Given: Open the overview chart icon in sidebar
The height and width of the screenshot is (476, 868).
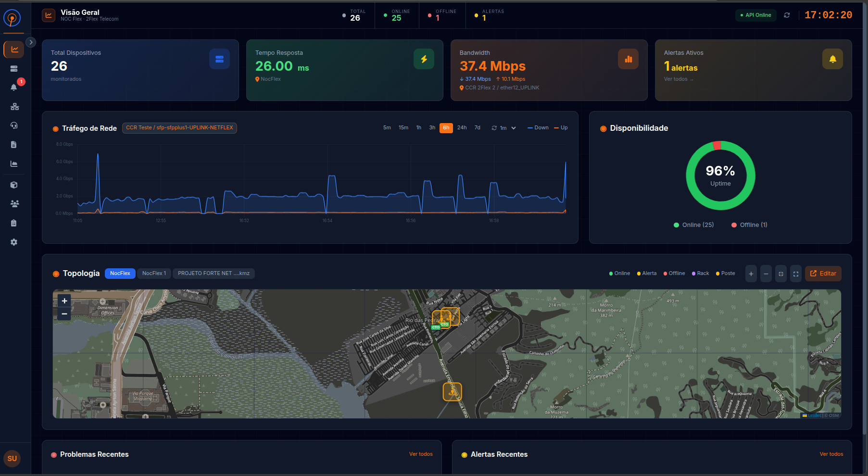Looking at the screenshot, I should pyautogui.click(x=14, y=50).
